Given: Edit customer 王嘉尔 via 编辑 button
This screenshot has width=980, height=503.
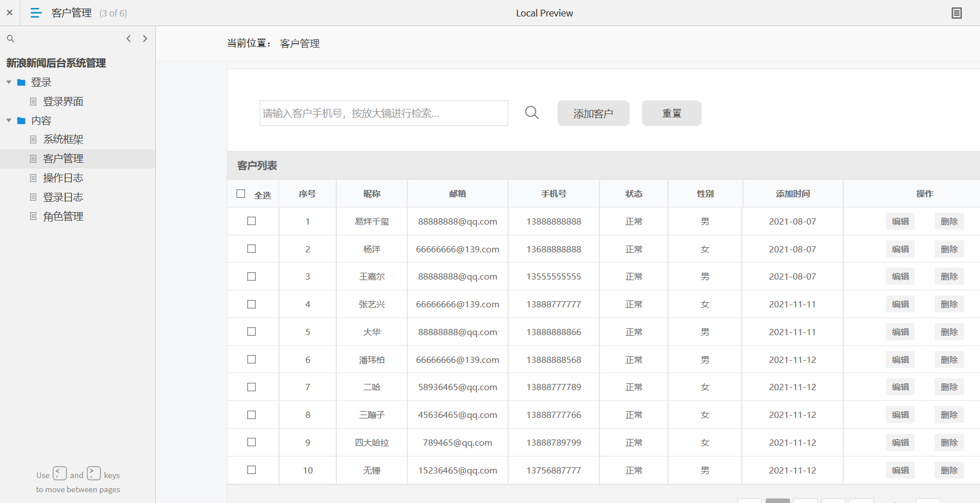Looking at the screenshot, I should [900, 277].
